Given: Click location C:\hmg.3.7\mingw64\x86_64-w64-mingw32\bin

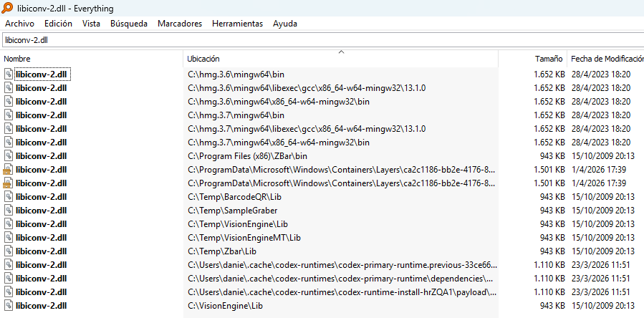Looking at the screenshot, I should (279, 143).
